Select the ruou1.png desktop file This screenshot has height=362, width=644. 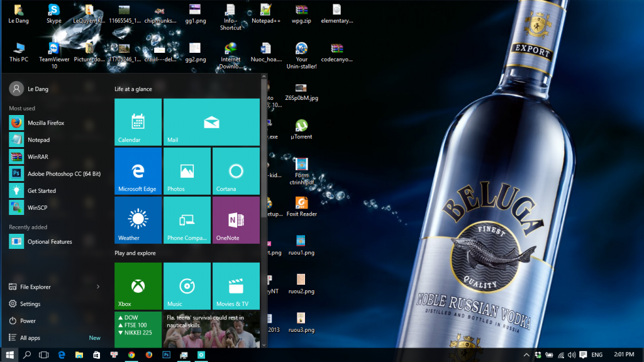301,246
